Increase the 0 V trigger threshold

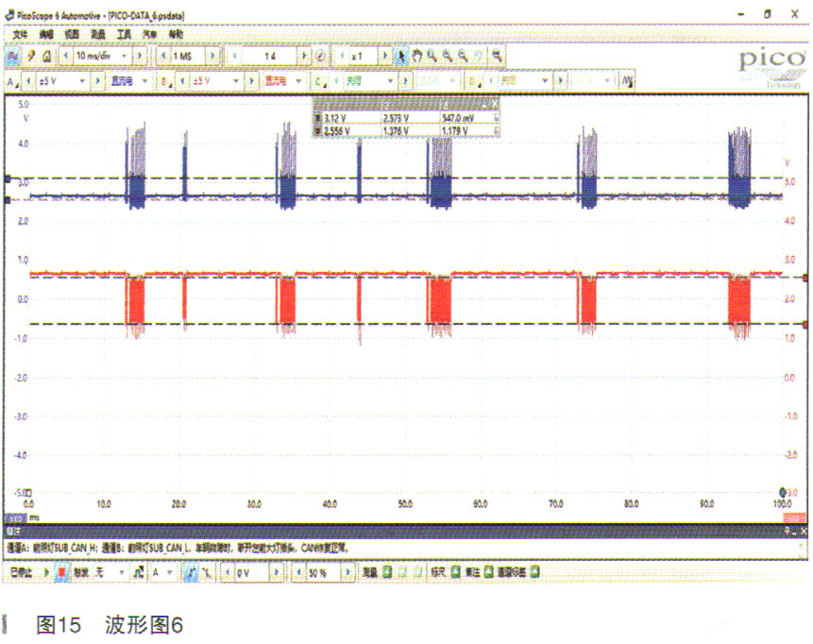pyautogui.click(x=277, y=572)
